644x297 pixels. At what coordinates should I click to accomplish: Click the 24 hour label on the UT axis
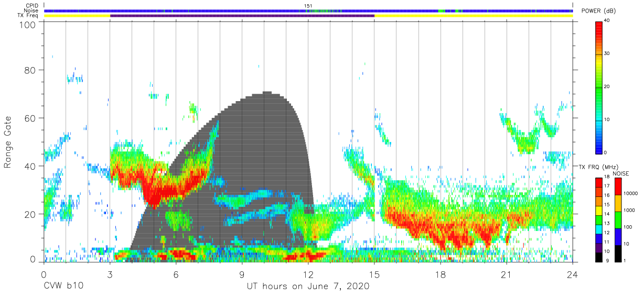click(x=573, y=274)
